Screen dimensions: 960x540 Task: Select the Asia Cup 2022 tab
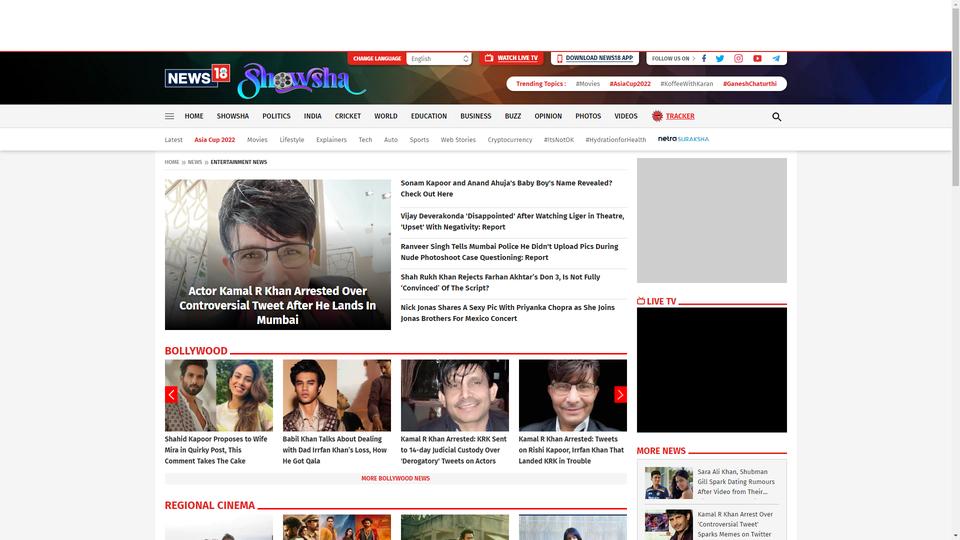pos(214,140)
